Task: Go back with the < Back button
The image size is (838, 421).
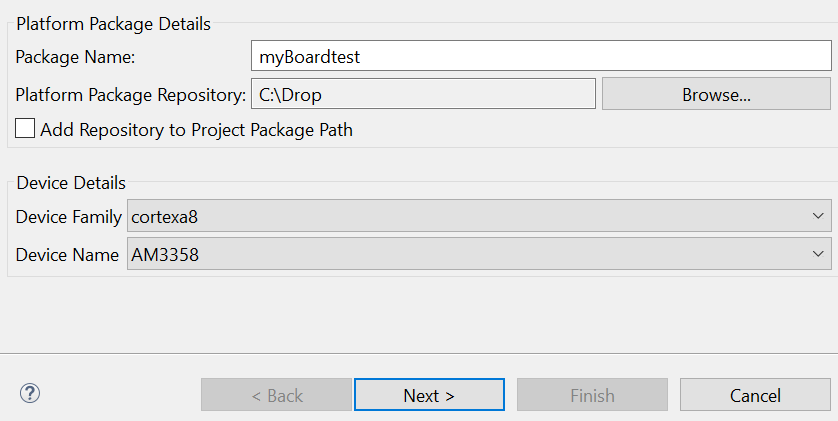Action: click(x=276, y=396)
